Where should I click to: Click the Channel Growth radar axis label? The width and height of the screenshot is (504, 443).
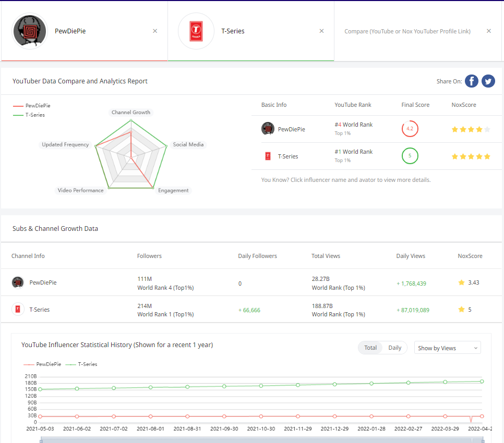[x=131, y=113]
